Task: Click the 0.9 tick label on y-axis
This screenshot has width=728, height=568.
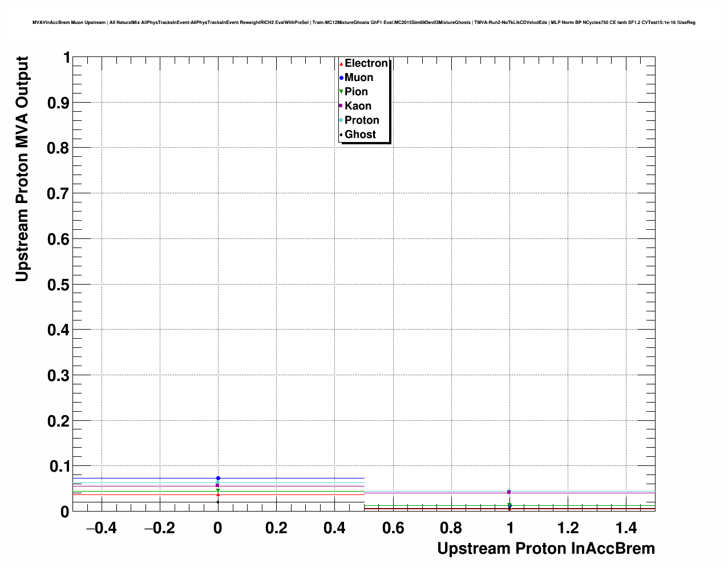Action: [59, 103]
